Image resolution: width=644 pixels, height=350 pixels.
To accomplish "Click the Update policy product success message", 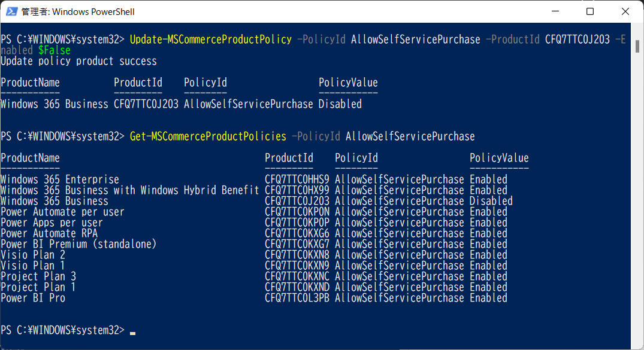I will point(78,61).
